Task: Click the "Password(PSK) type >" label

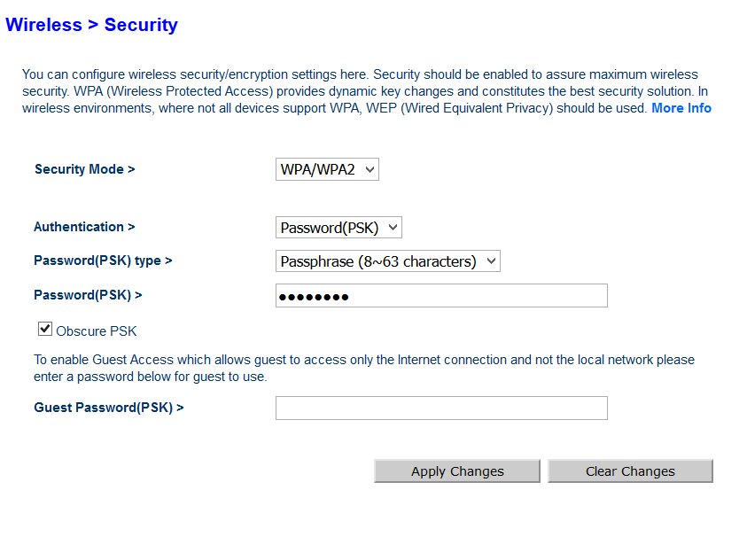Action: 103,261
